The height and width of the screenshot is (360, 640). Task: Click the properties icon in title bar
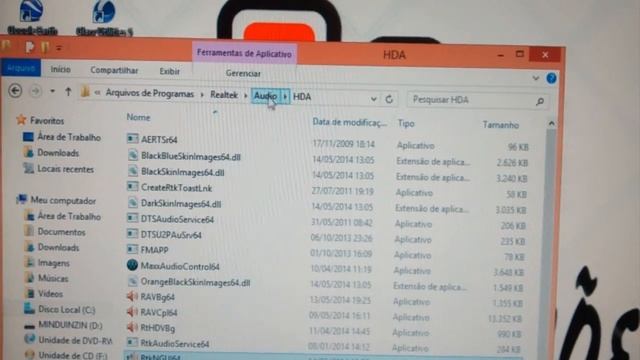click(x=29, y=47)
